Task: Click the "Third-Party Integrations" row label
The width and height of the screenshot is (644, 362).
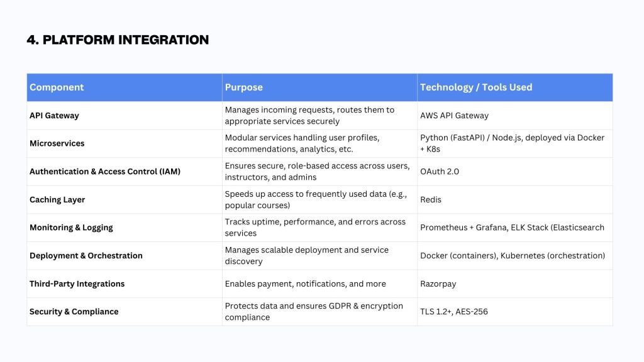Action: click(x=77, y=284)
